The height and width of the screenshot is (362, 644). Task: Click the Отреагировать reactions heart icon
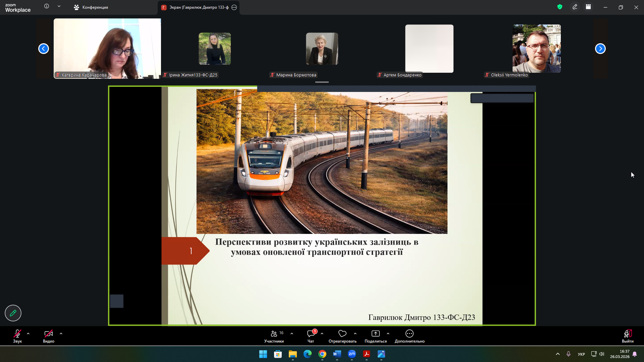pos(342,334)
